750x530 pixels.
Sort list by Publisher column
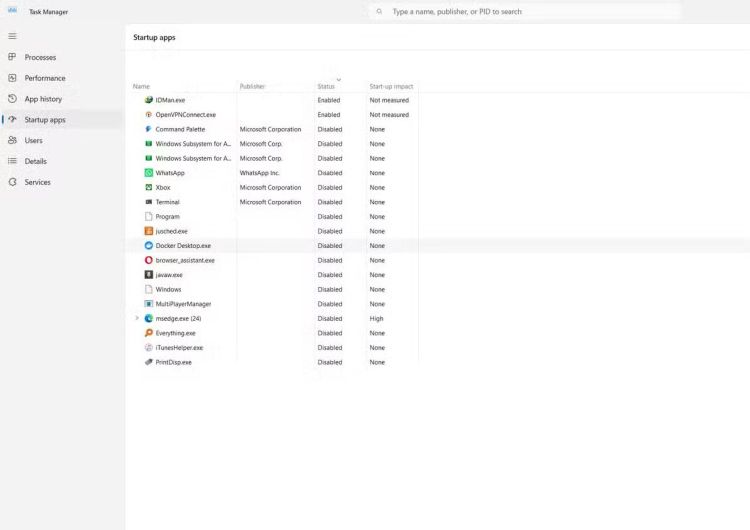[x=253, y=87]
